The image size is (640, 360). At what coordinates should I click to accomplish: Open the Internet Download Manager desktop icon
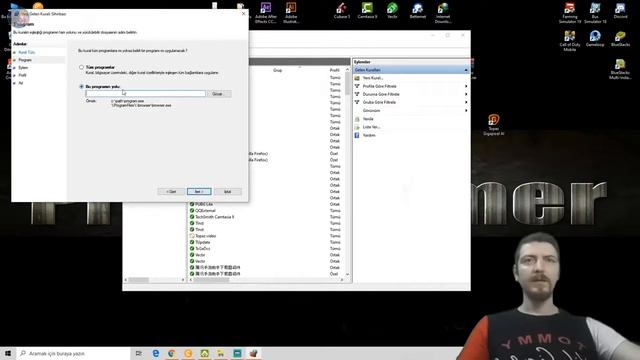tap(443, 12)
